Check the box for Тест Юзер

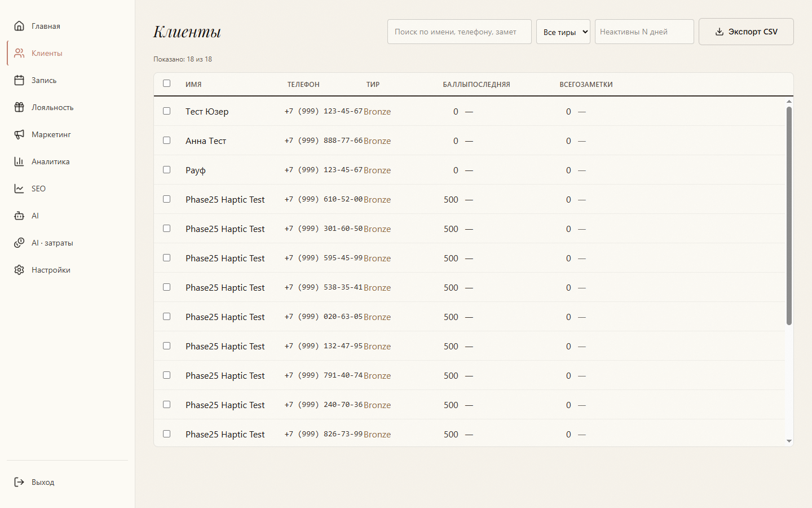click(166, 111)
